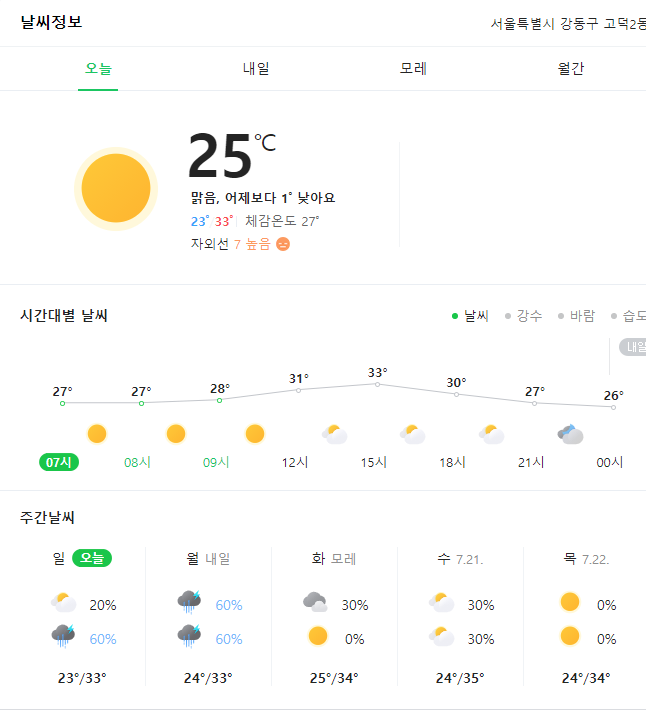
Task: Select the 07시 highlighted hour marker
Action: 59,462
